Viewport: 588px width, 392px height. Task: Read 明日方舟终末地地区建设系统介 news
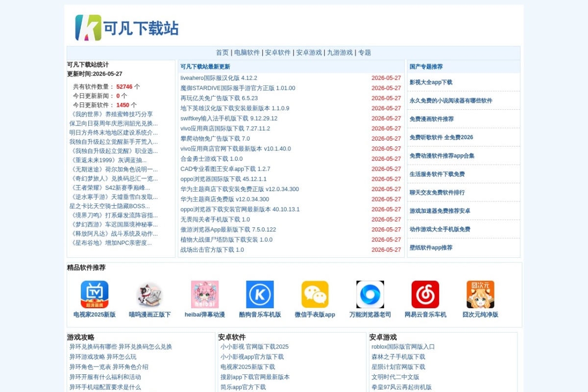pos(114,133)
